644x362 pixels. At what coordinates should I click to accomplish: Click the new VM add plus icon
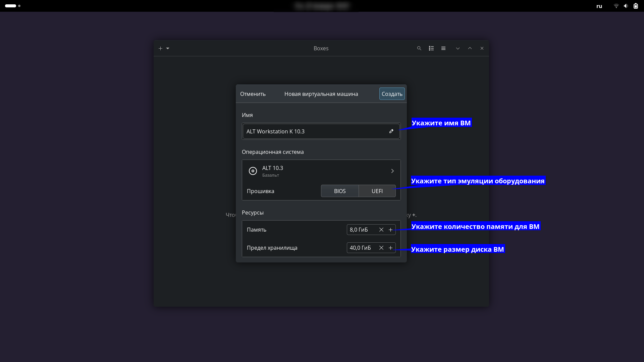coord(160,48)
